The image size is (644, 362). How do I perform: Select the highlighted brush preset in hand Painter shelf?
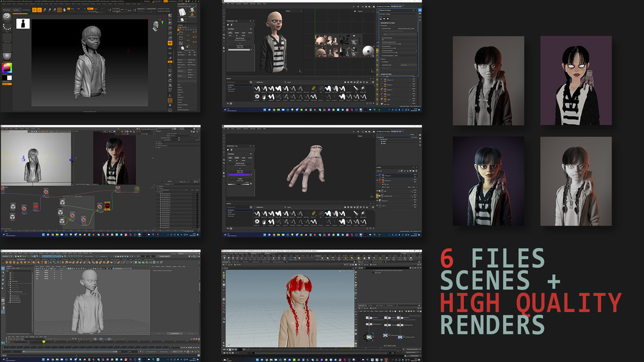click(327, 213)
